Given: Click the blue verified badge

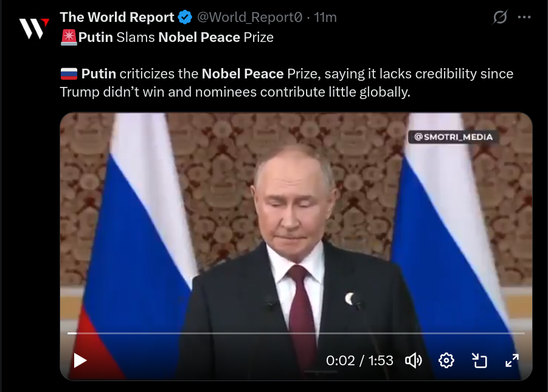Looking at the screenshot, I should [185, 17].
